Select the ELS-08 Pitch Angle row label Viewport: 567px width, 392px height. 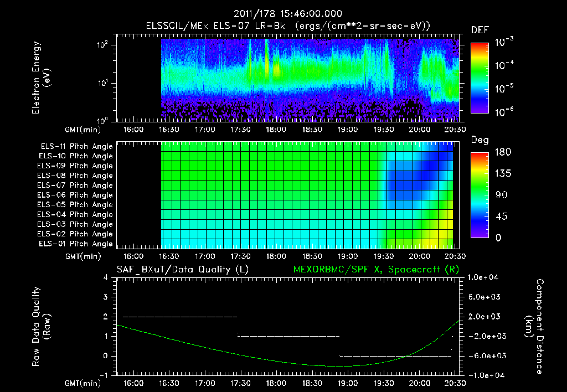(75, 176)
